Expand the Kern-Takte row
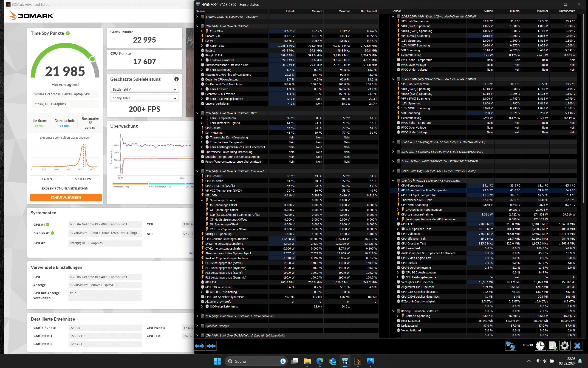 tap(202, 46)
